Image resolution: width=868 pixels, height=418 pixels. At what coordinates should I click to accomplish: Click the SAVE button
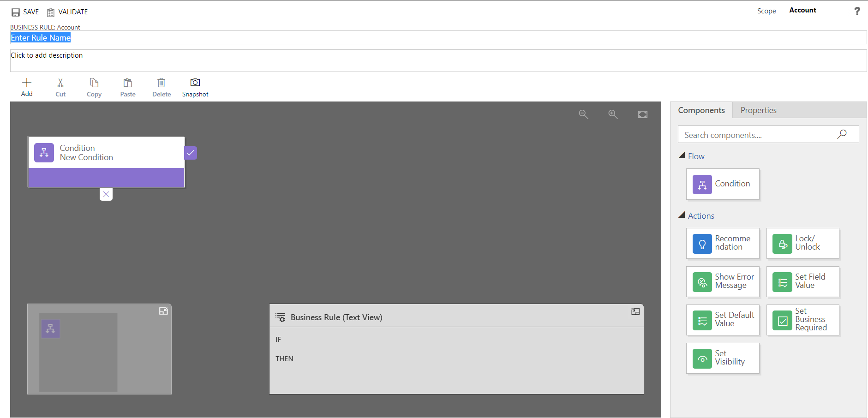click(x=25, y=12)
